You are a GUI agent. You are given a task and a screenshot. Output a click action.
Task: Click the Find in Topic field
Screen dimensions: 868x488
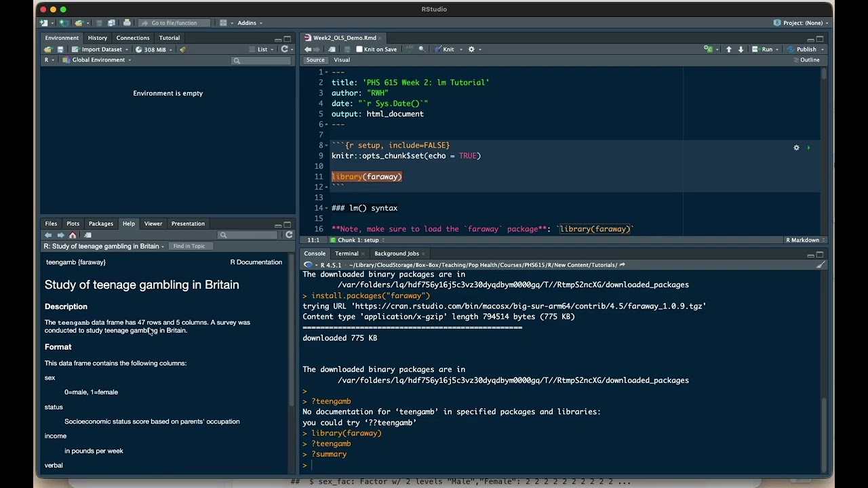[189, 246]
